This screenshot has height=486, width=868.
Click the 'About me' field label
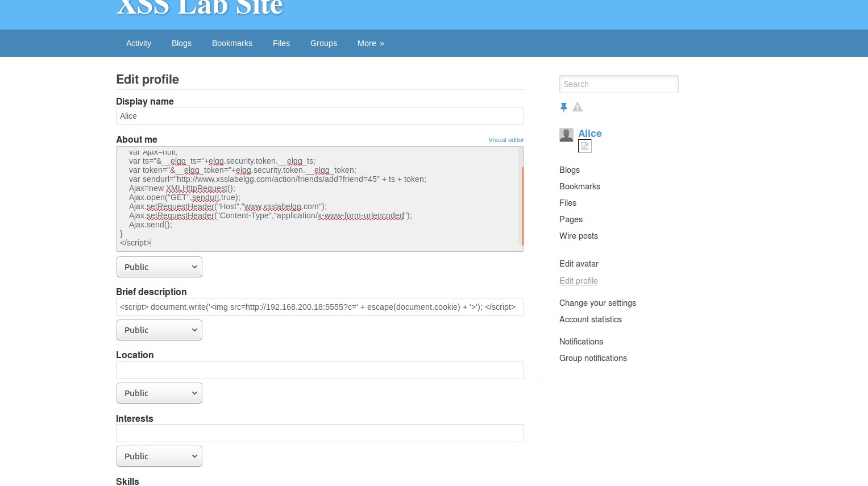coord(136,139)
